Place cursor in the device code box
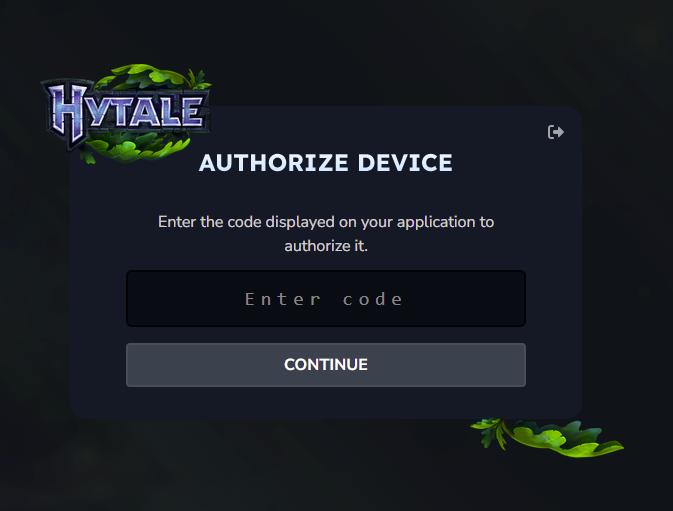This screenshot has width=673, height=511. (326, 299)
